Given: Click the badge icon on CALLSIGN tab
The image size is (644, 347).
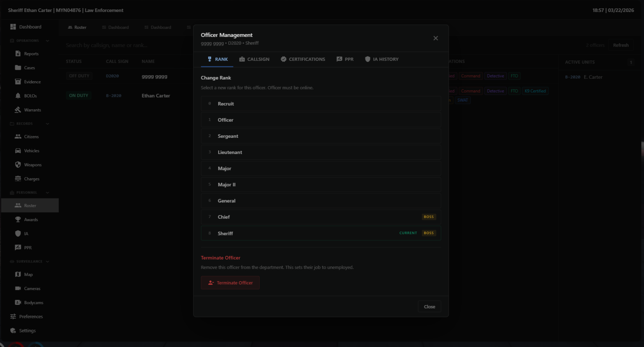Looking at the screenshot, I should pyautogui.click(x=242, y=59).
